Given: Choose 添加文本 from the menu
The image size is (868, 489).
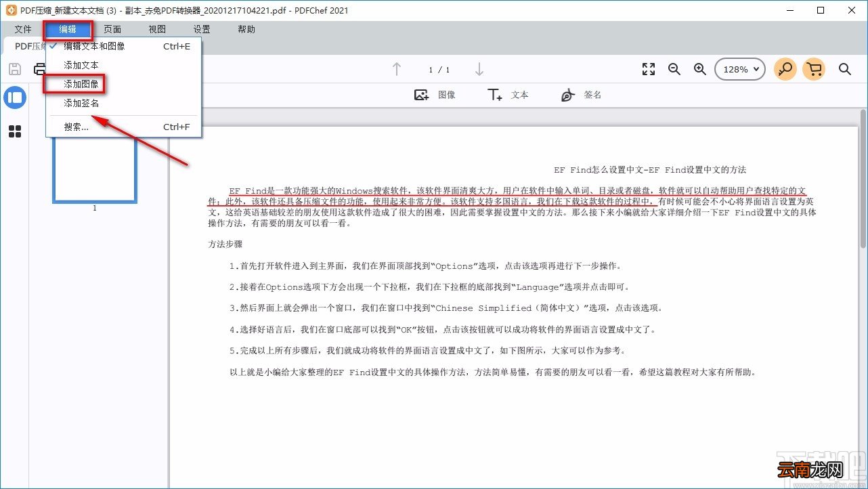Looking at the screenshot, I should tap(123, 65).
